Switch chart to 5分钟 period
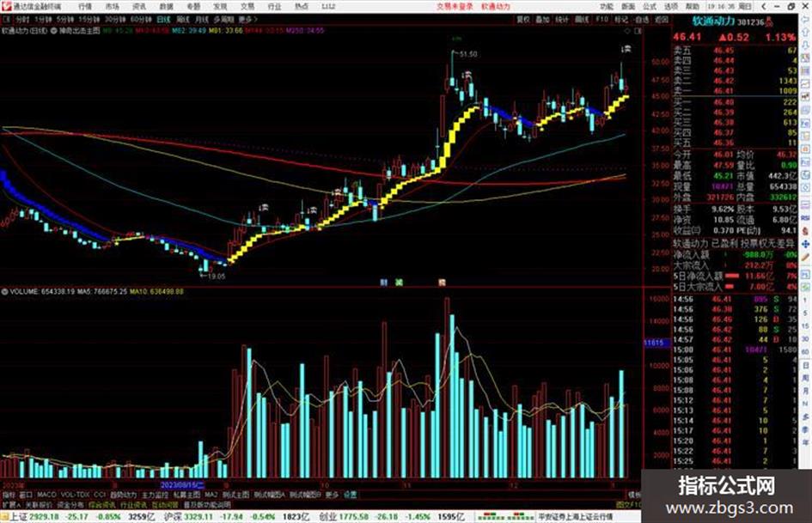Screen dimensions: 812x523 coord(64,19)
